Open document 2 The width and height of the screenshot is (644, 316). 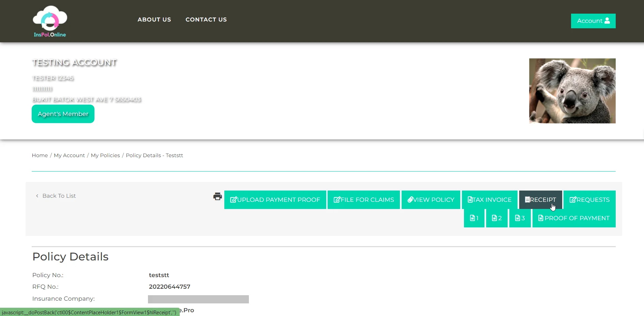(x=497, y=218)
